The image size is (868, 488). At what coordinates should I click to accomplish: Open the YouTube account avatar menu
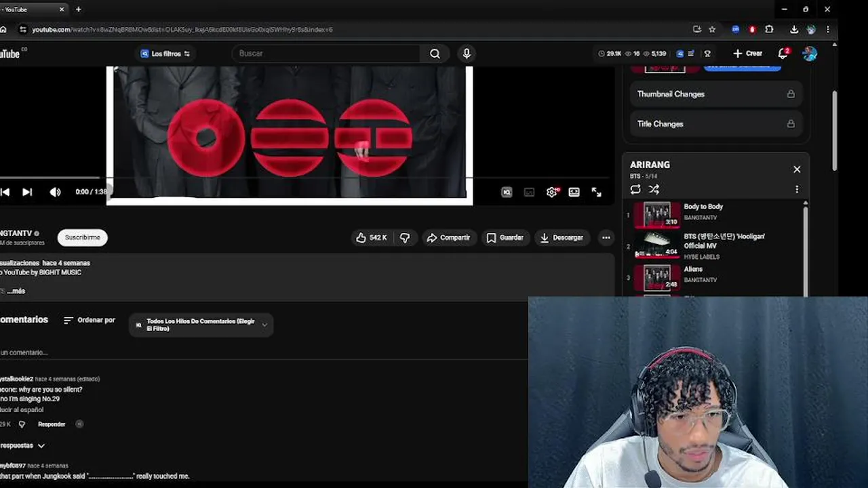[x=810, y=54]
